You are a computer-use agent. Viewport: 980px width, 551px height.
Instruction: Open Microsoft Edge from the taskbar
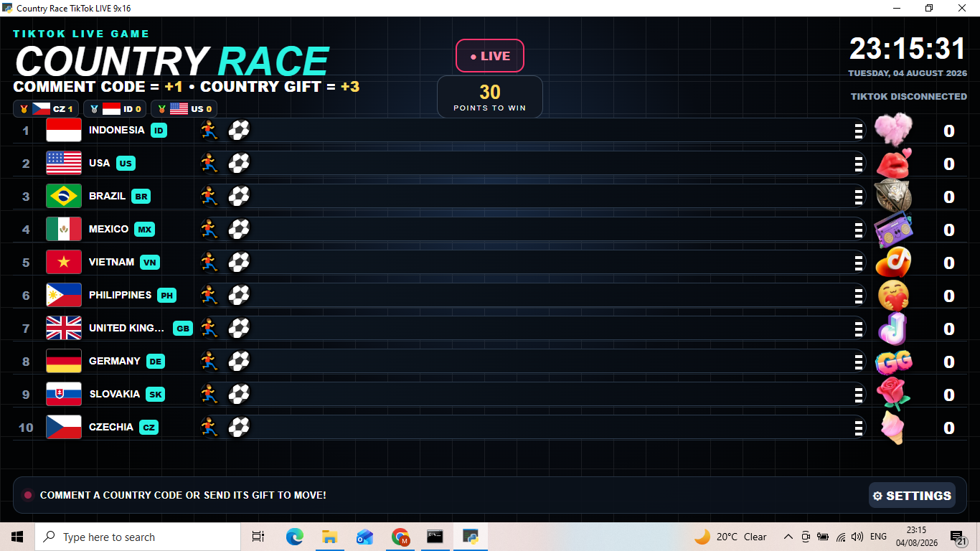coord(294,537)
